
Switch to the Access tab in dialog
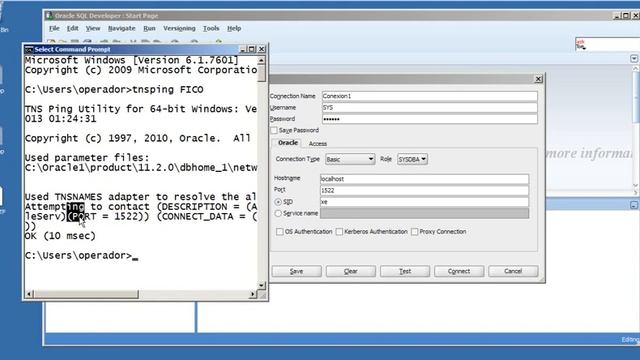pyautogui.click(x=318, y=144)
